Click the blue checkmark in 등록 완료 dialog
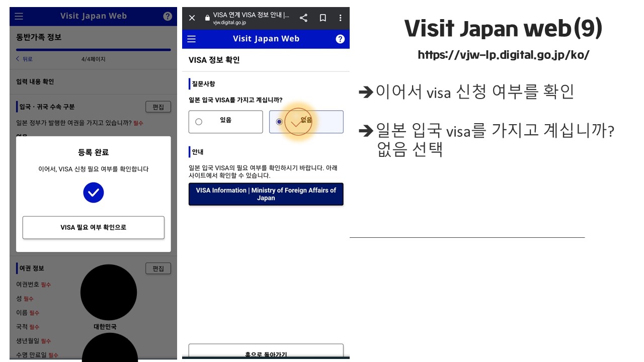This screenshot has height=362, width=644. point(94,193)
